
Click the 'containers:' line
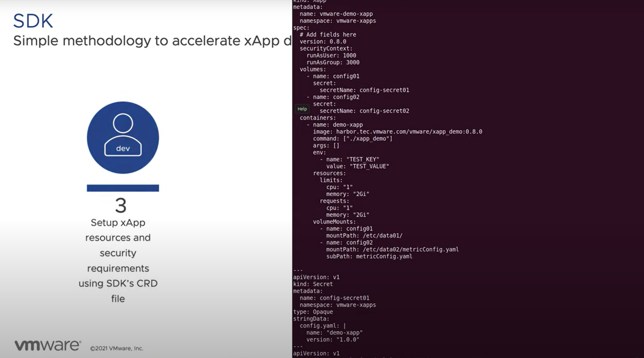(318, 118)
